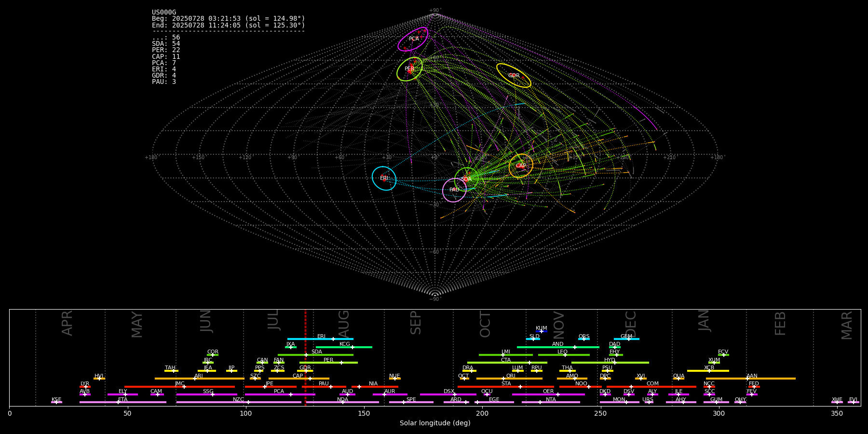This screenshot has width=868, height=434.
Task: Click the cyan ERI radiant circle on sky map
Action: pyautogui.click(x=384, y=178)
